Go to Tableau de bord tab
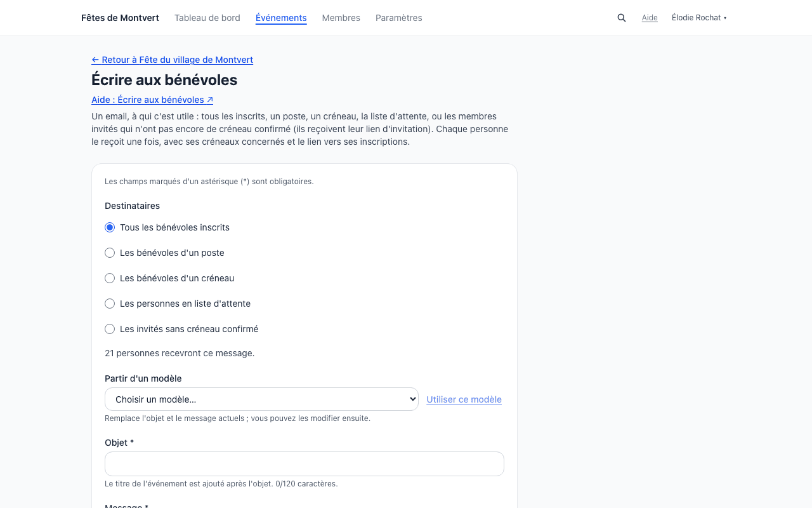 pos(207,18)
